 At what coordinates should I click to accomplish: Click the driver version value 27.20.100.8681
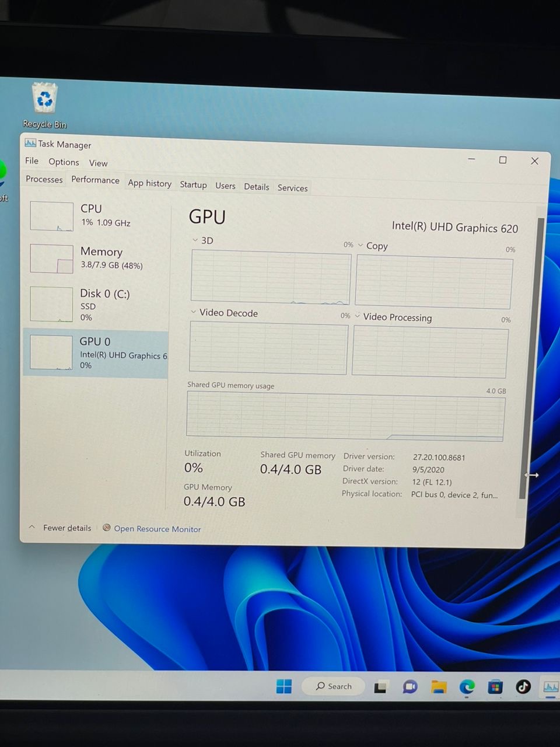(x=439, y=458)
